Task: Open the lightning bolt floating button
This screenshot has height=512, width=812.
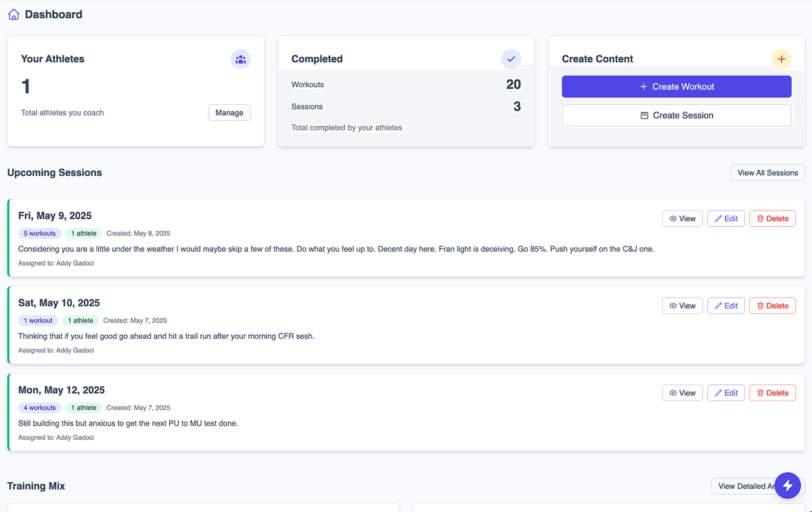Action: (788, 485)
